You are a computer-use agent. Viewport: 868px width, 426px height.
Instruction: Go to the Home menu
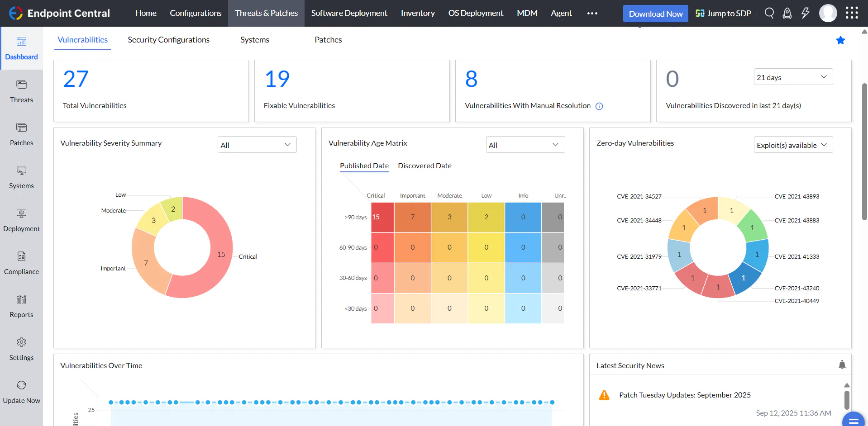146,13
